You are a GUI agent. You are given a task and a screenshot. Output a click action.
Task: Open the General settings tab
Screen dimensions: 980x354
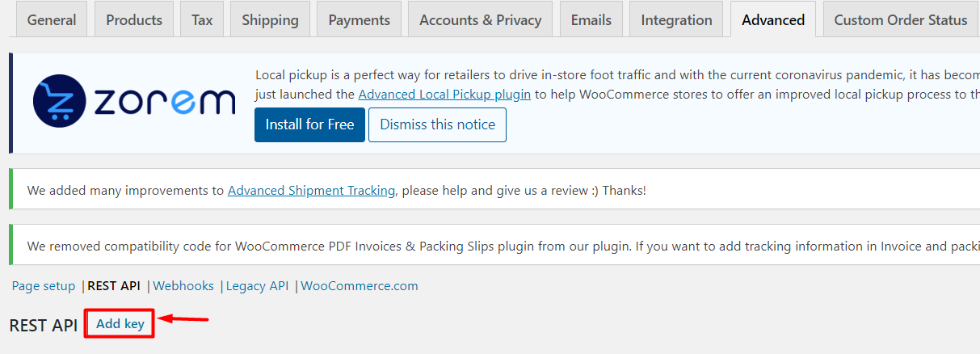click(x=52, y=19)
